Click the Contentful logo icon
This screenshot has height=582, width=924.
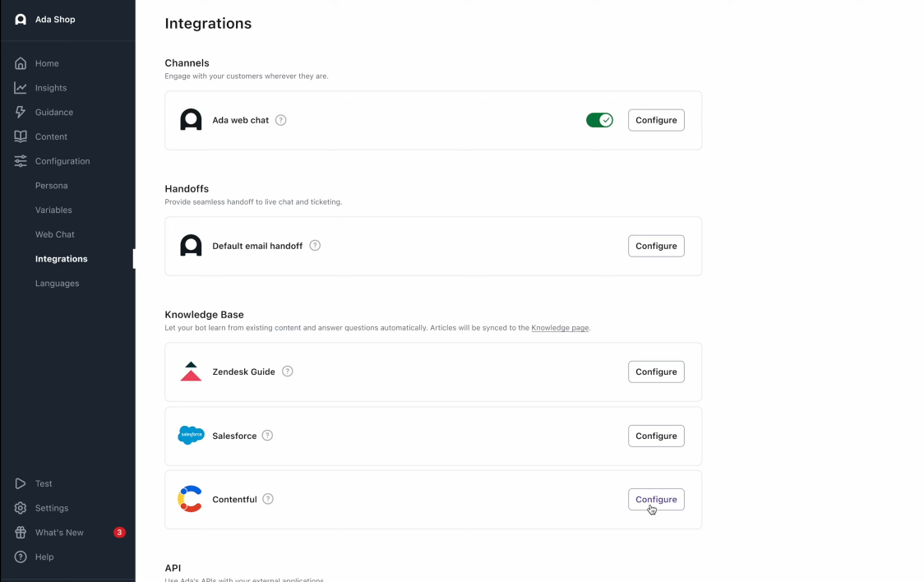click(191, 499)
